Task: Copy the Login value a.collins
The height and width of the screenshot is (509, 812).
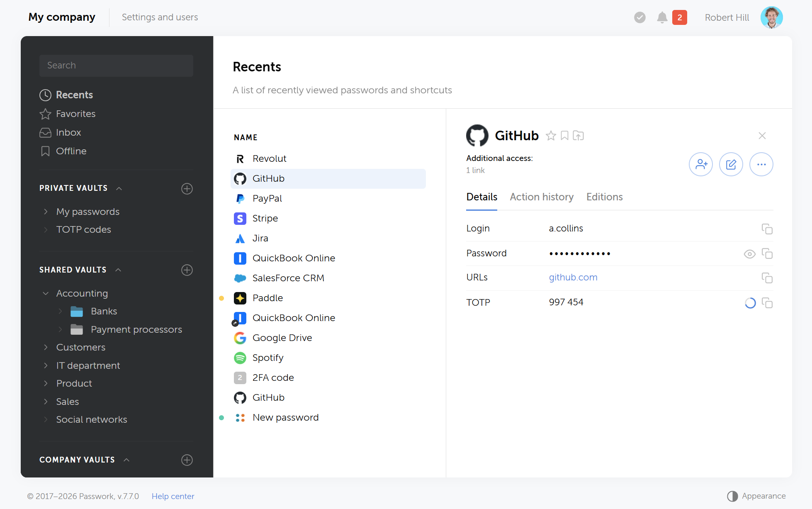Action: [x=767, y=229]
